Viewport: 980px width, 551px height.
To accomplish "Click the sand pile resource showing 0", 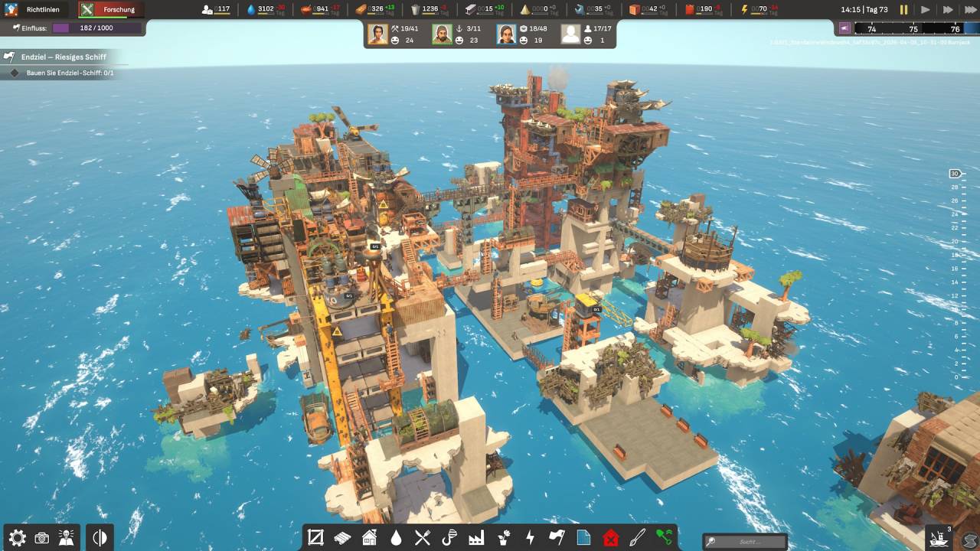I will pyautogui.click(x=538, y=9).
